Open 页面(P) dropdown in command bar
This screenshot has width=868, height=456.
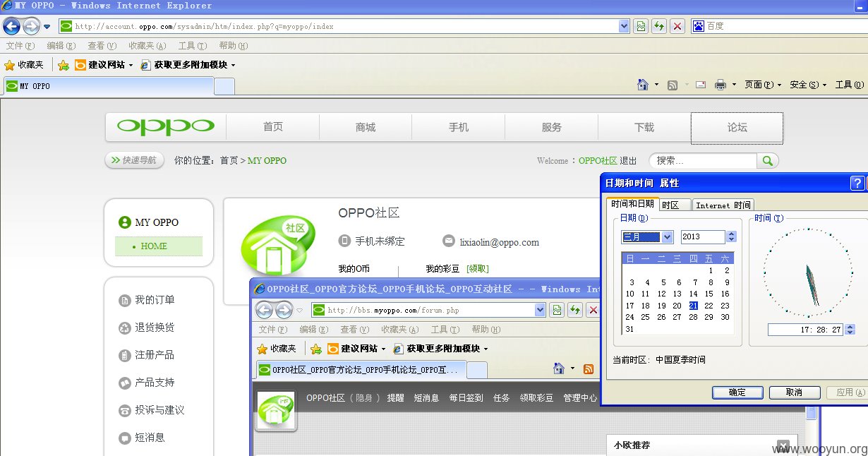click(763, 85)
